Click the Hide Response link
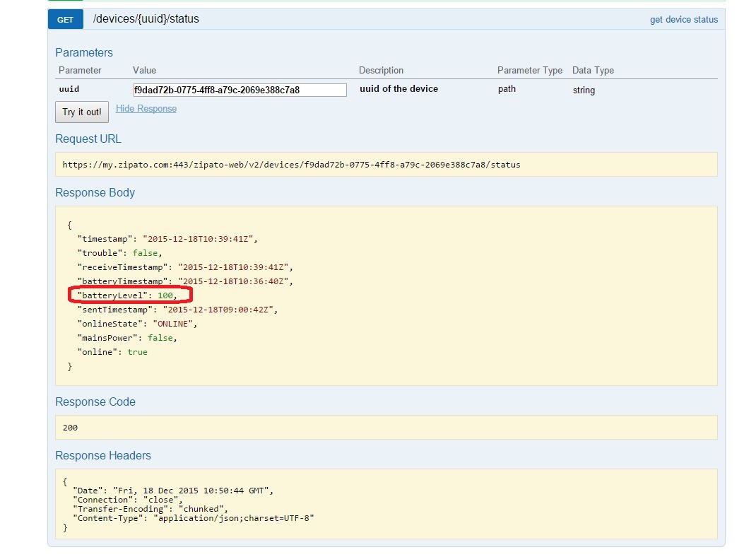756x557 pixels. (146, 109)
